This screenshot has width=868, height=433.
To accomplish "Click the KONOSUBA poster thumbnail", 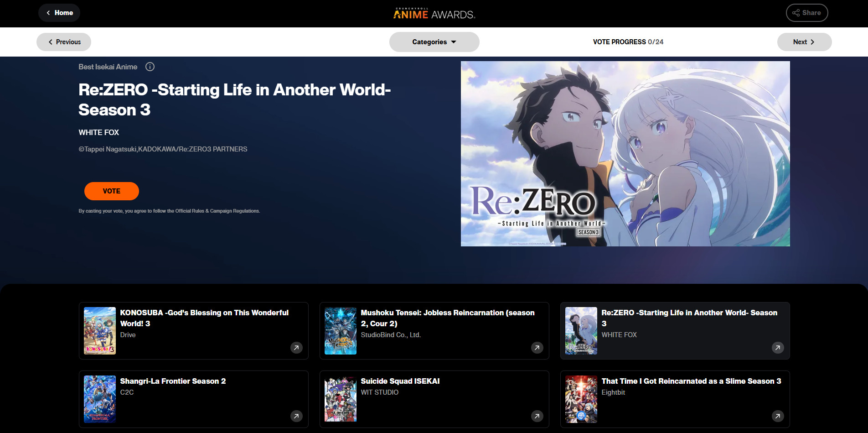I will click(100, 331).
